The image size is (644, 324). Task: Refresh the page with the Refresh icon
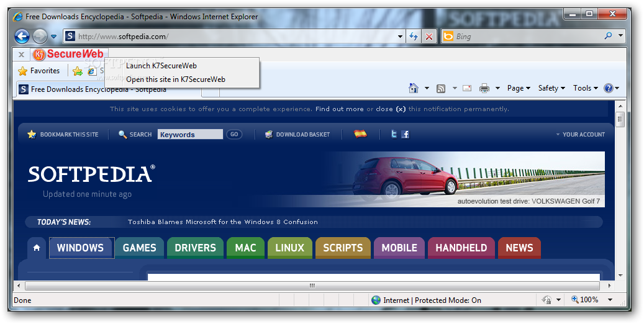[x=414, y=37]
